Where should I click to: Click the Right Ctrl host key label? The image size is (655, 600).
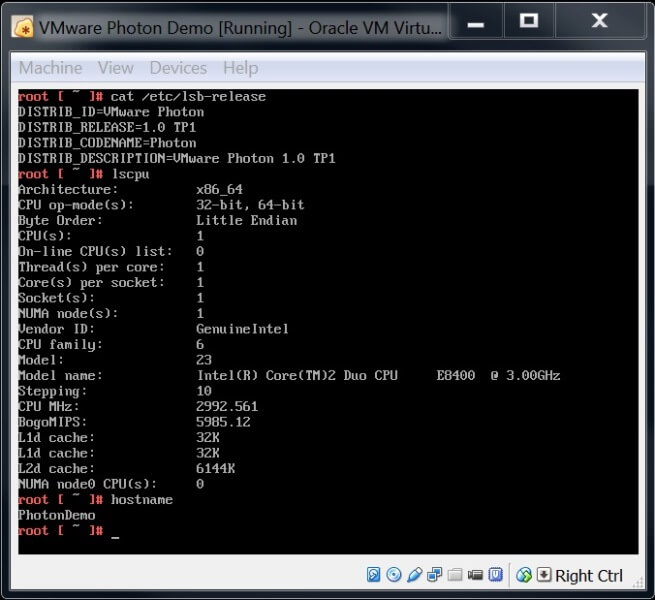(x=589, y=575)
